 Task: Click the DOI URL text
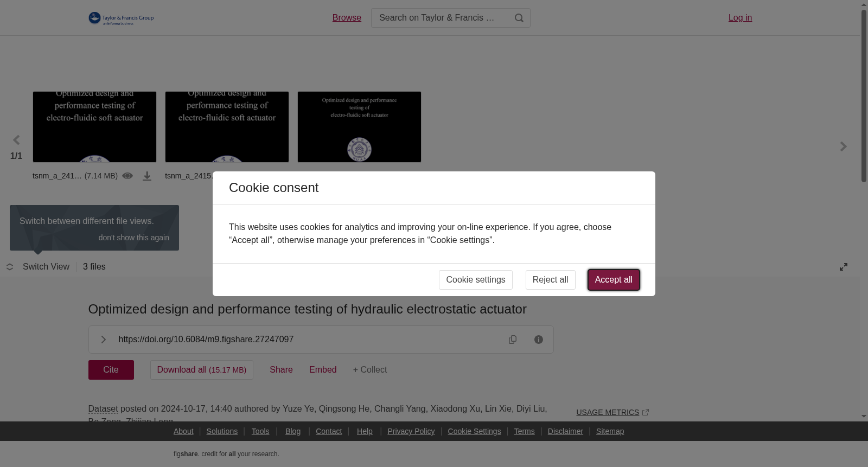[206, 340]
